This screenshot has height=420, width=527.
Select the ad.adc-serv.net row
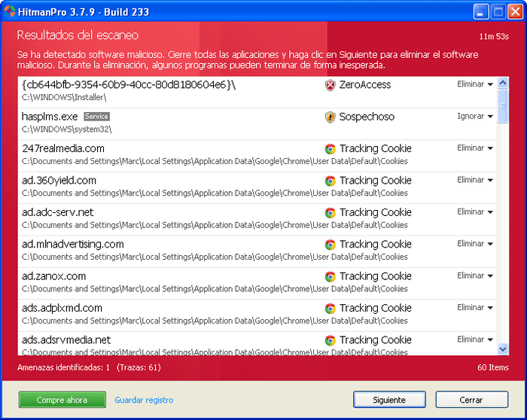(x=257, y=219)
